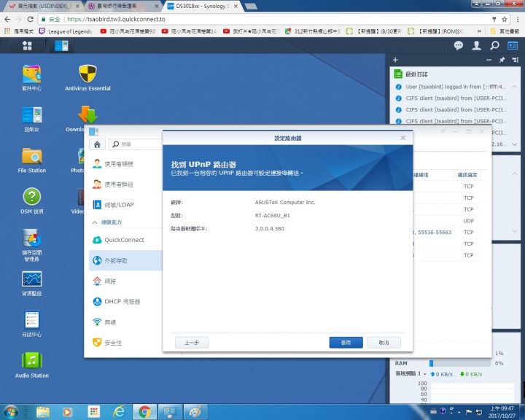
Task: Click the Cancel button in router dialog
Action: point(384,342)
